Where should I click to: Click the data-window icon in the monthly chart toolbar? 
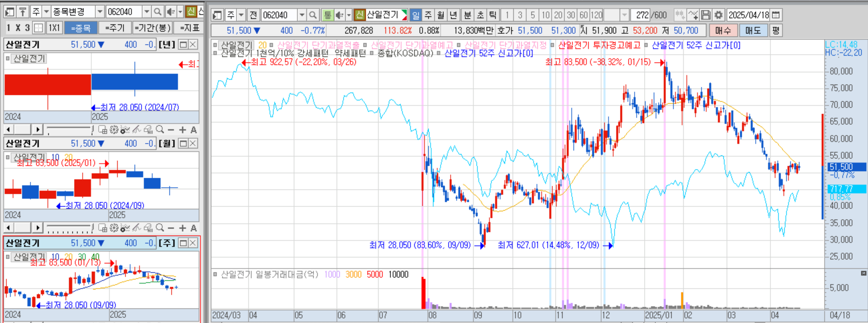click(103, 228)
